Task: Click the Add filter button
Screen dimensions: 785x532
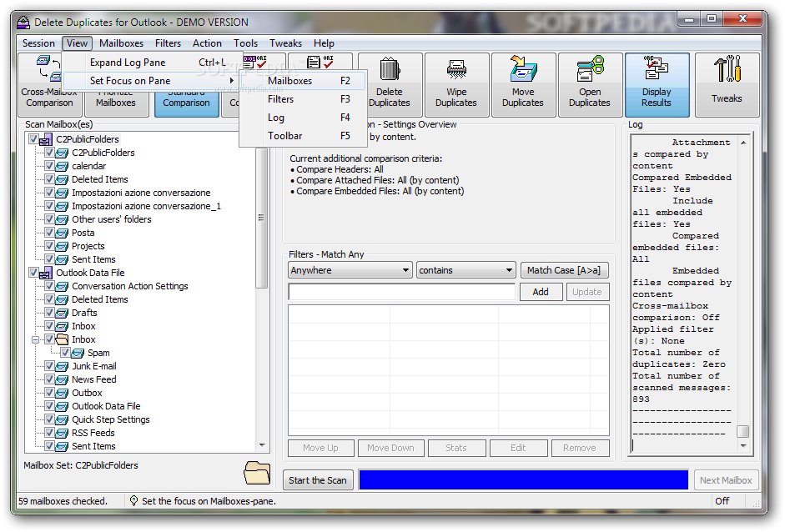Action: coord(541,292)
